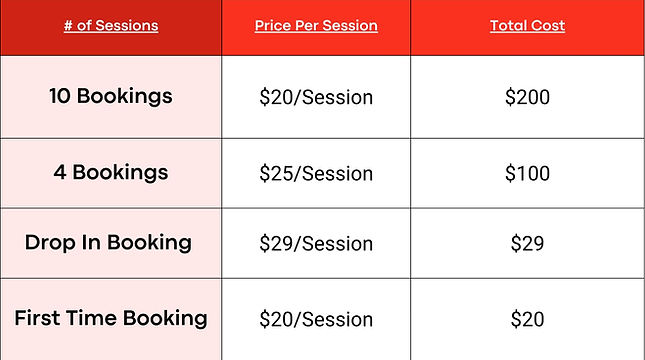Viewport: 645px width, 360px height.
Task: Click the bright red 'Price Per Session' header background
Action: click(316, 45)
